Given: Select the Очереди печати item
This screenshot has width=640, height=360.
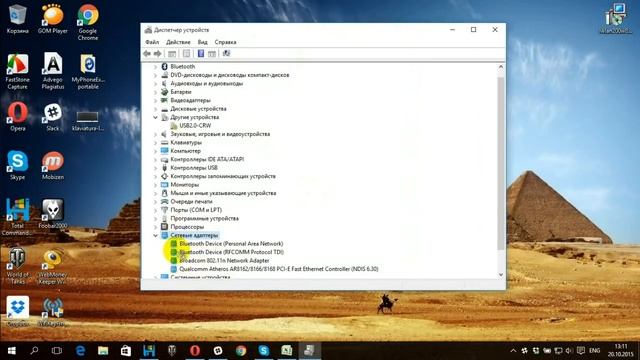Looking at the screenshot, I should [191, 202].
